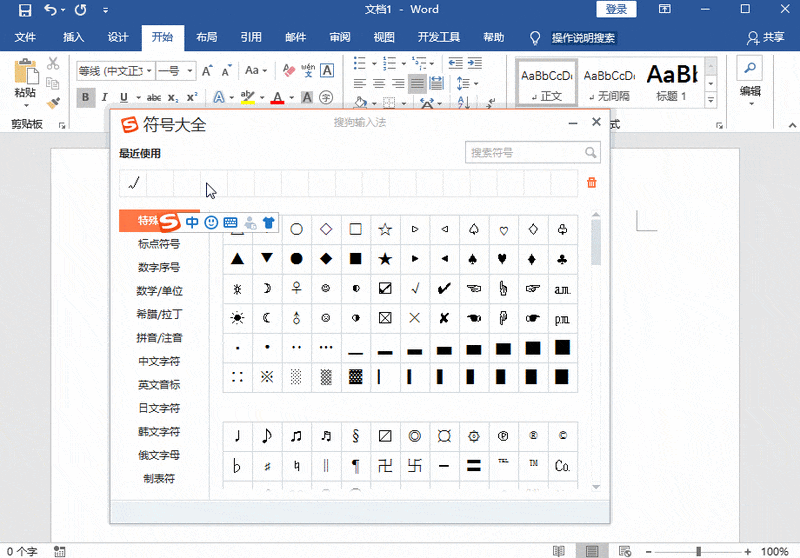
Task: Click the Sogou emoji face icon
Action: point(211,222)
